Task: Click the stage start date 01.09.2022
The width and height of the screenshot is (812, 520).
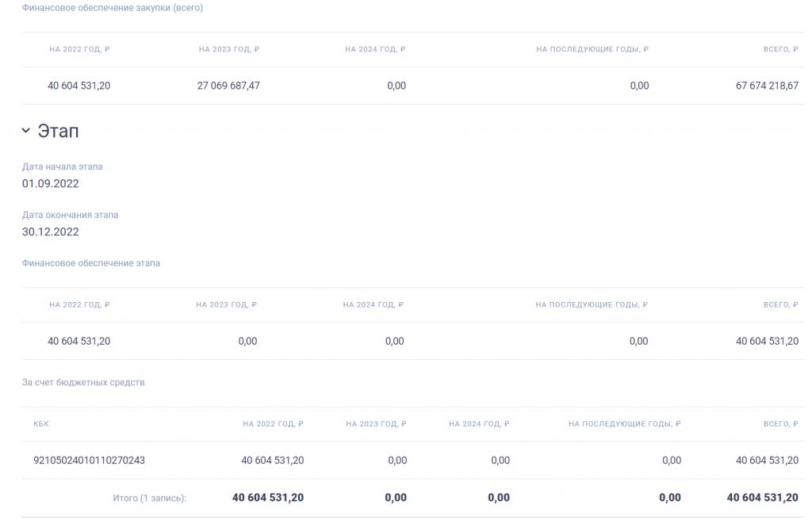Action: pos(51,184)
